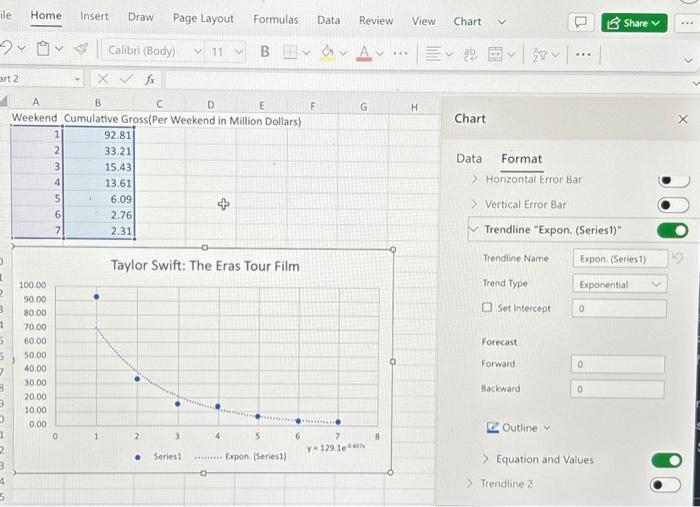The image size is (700, 507).
Task: Click the Insert Function fx icon
Action: click(x=150, y=80)
